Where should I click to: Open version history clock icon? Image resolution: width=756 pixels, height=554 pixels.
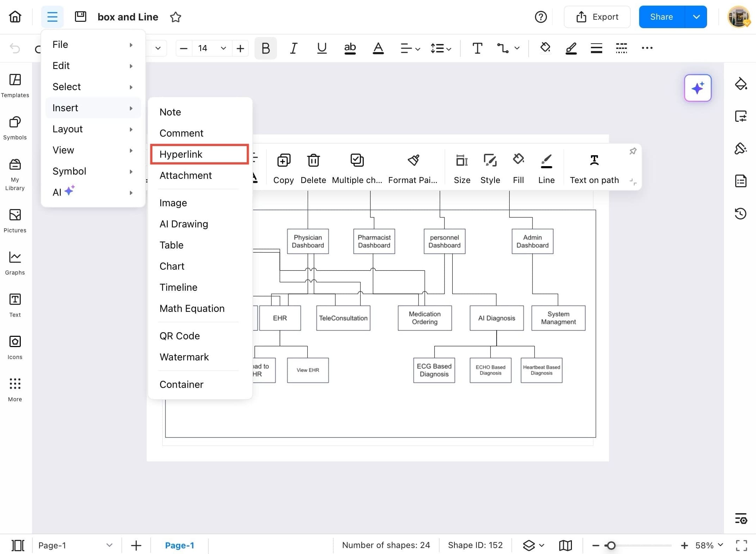(741, 214)
